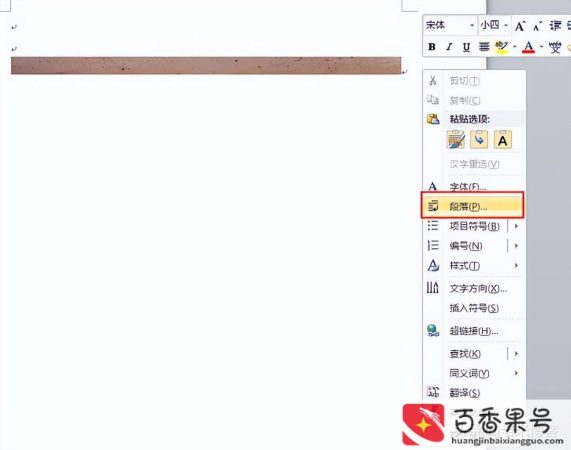The height and width of the screenshot is (450, 571).
Task: Select 样式(T) menu entry
Action: pos(465,266)
